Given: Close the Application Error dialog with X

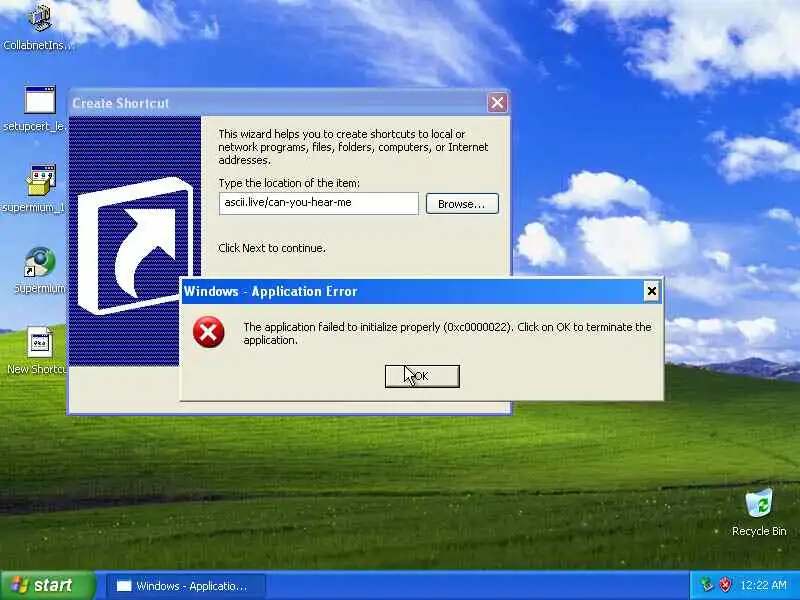Looking at the screenshot, I should pyautogui.click(x=652, y=291).
